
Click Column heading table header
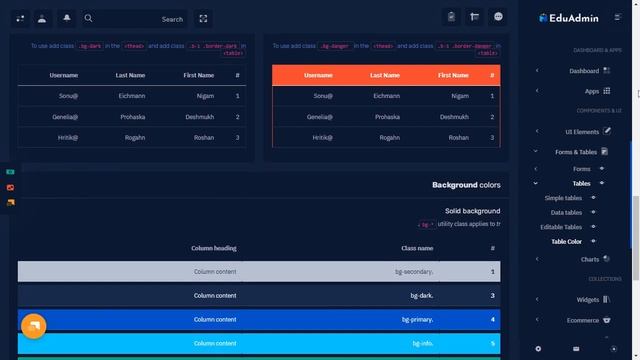point(213,248)
